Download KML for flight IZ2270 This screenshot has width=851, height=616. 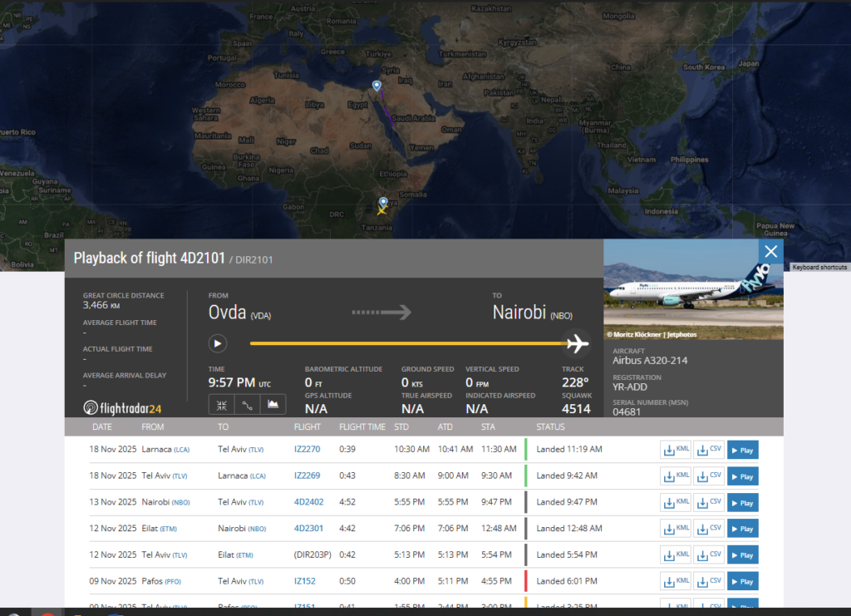tap(676, 450)
